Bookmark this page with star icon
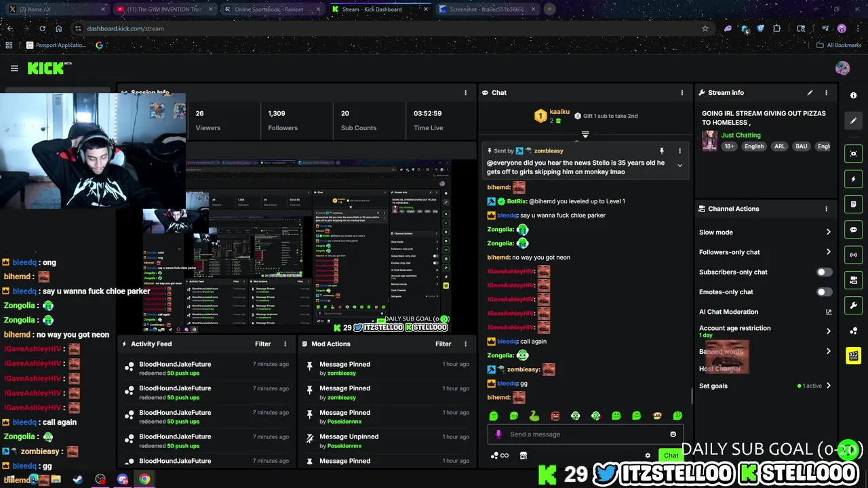 [x=705, y=28]
